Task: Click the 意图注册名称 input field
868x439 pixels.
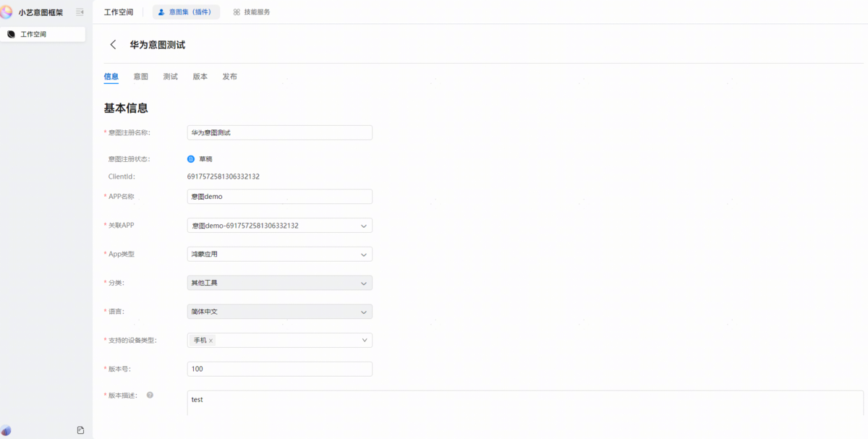Action: pyautogui.click(x=279, y=132)
